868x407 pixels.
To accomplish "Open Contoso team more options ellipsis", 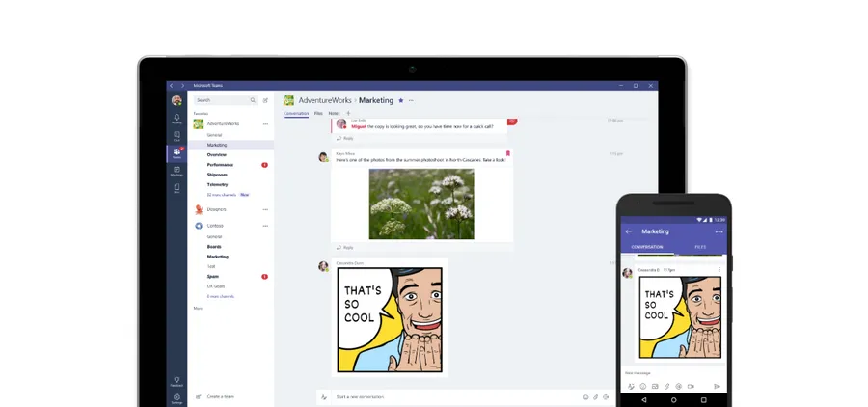I will click(265, 226).
